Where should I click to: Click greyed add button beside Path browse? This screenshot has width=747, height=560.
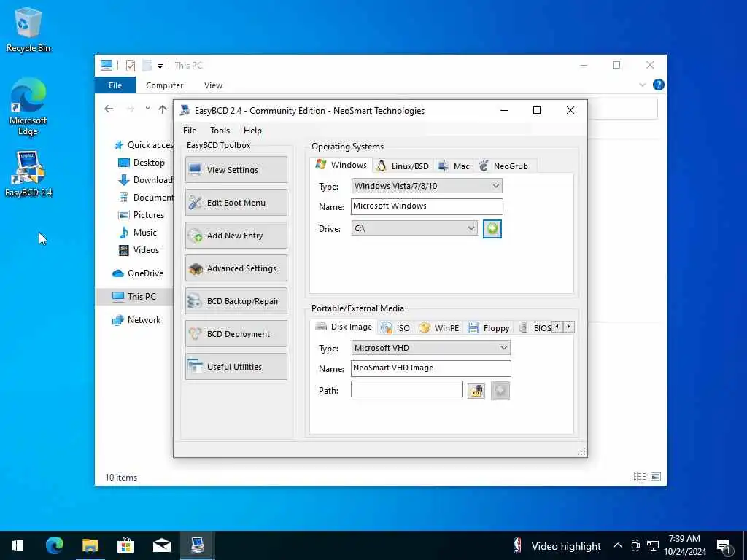[500, 391]
